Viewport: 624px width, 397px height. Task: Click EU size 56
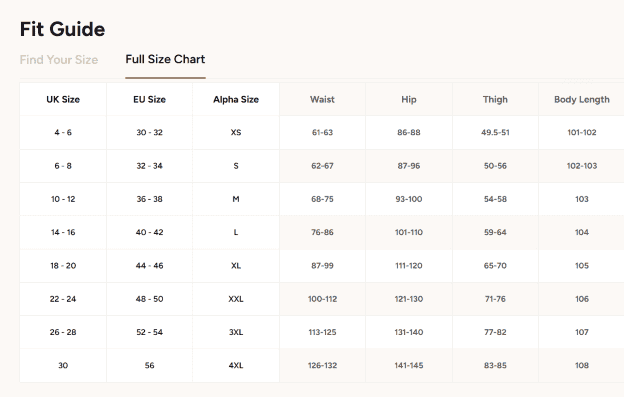tap(149, 365)
